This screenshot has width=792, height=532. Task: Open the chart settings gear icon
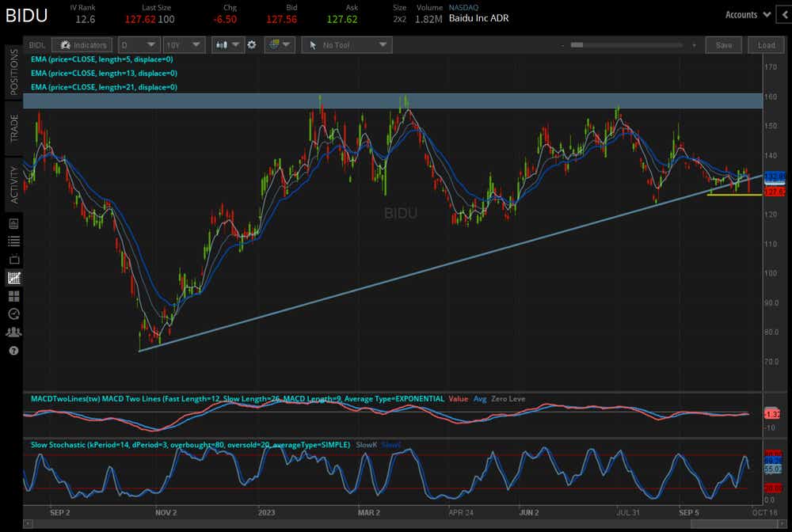(x=251, y=45)
